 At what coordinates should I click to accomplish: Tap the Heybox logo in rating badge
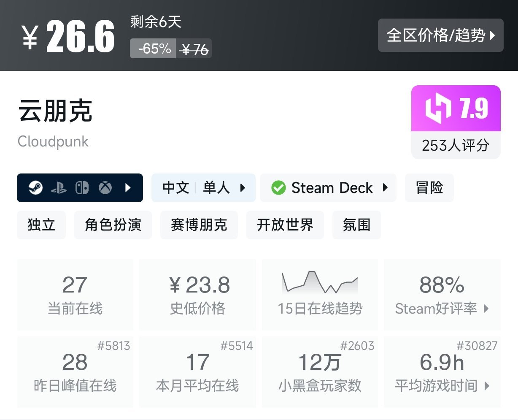coord(438,108)
